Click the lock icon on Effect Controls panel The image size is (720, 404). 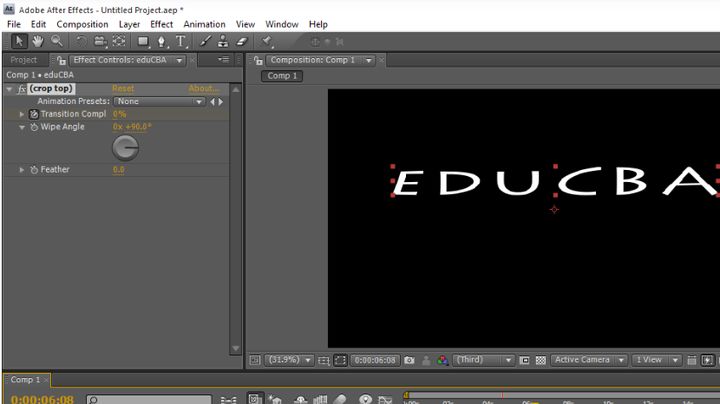pyautogui.click(x=61, y=60)
